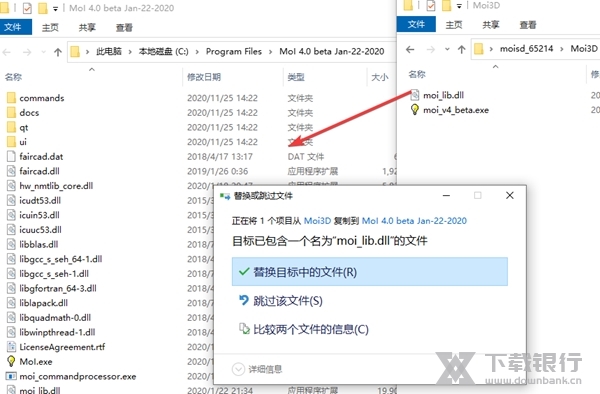Select the libgcc_s_seh_64-1.dll file

(x=61, y=259)
